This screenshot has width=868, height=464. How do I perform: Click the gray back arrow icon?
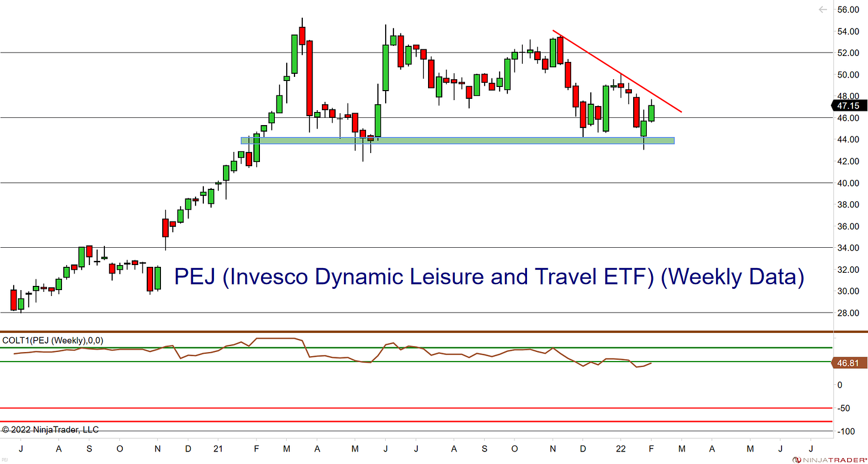pos(823,9)
